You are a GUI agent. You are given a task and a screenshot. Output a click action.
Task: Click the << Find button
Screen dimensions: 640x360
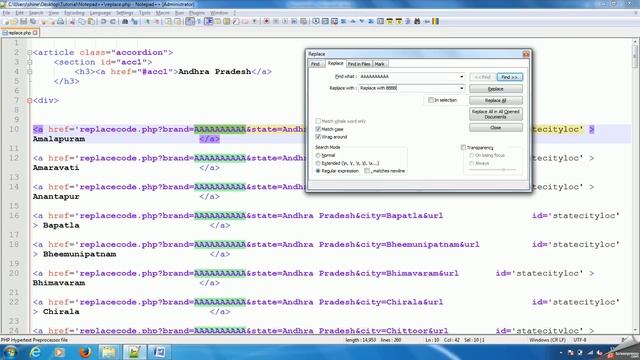[x=482, y=77]
